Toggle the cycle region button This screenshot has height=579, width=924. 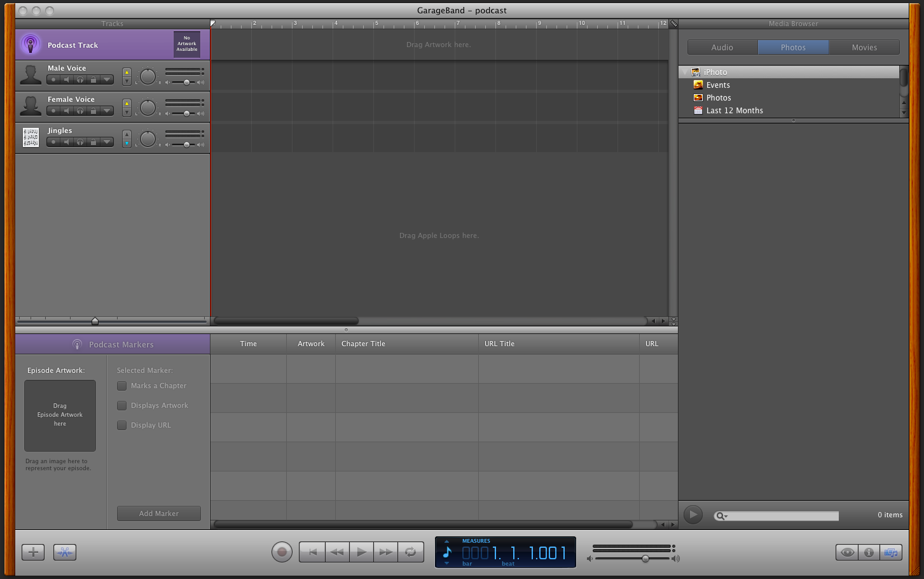411,552
